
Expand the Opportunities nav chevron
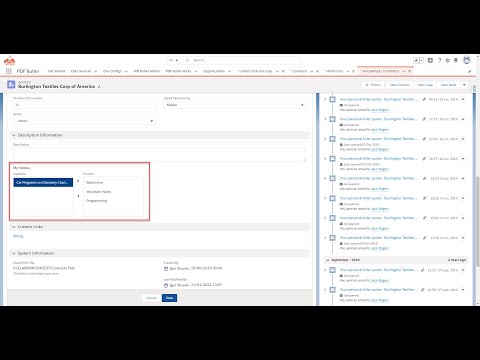[229, 71]
